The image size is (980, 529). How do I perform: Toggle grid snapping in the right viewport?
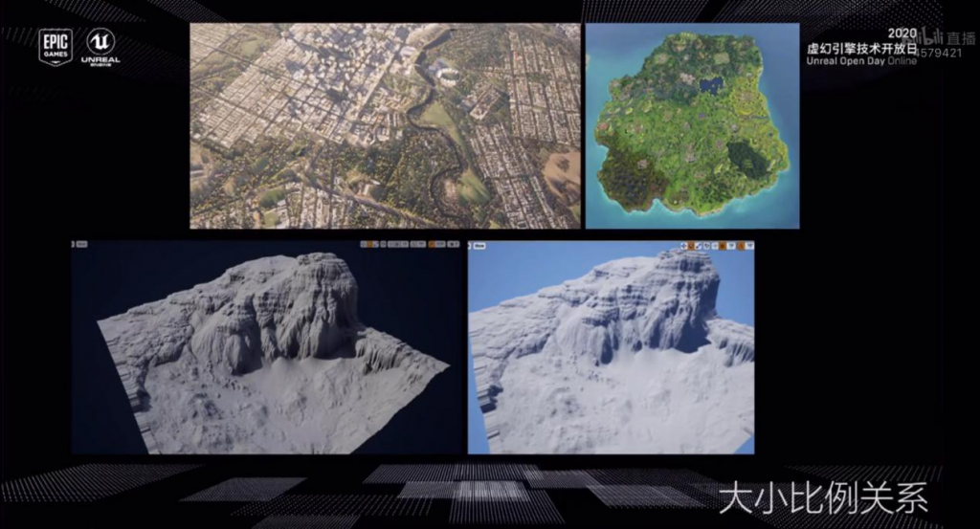(723, 246)
